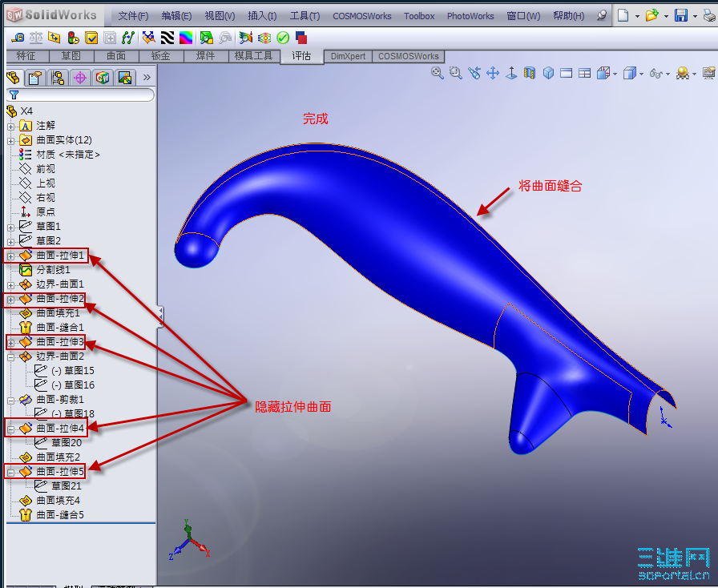This screenshot has width=718, height=588.
Task: Open DimXpertManager crosshair tab
Action: pyautogui.click(x=80, y=78)
